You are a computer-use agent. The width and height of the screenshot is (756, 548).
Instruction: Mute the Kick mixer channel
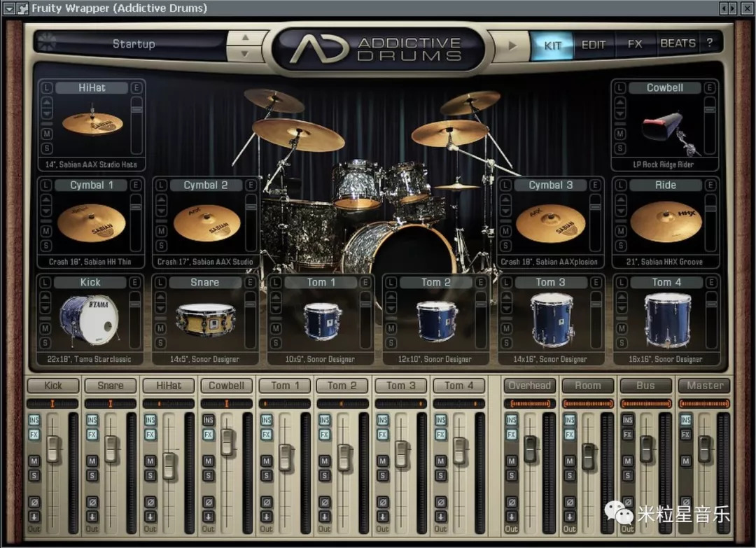34,461
